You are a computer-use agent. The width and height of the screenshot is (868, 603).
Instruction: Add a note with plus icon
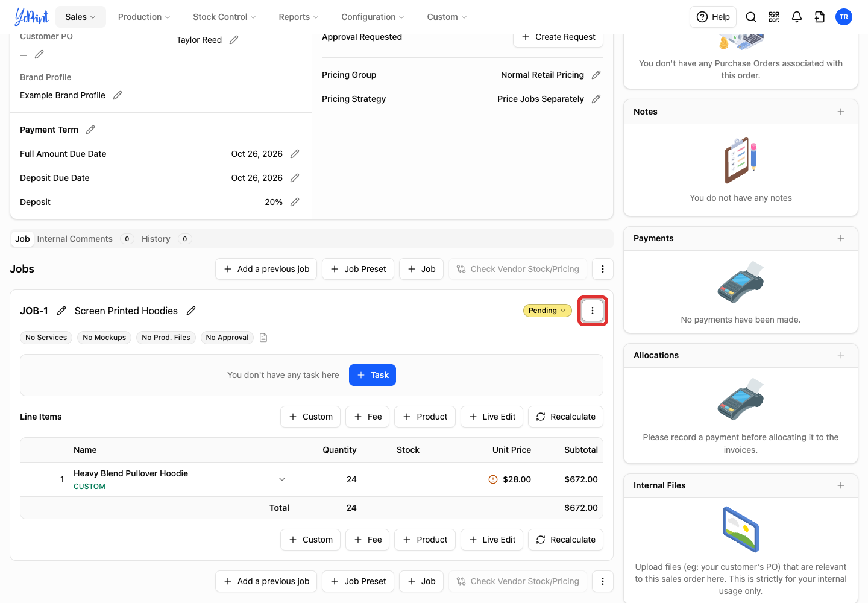841,112
